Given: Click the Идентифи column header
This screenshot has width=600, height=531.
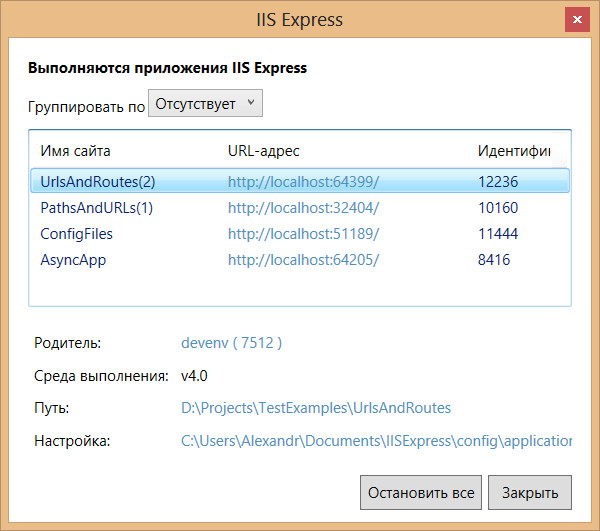Looking at the screenshot, I should 514,151.
